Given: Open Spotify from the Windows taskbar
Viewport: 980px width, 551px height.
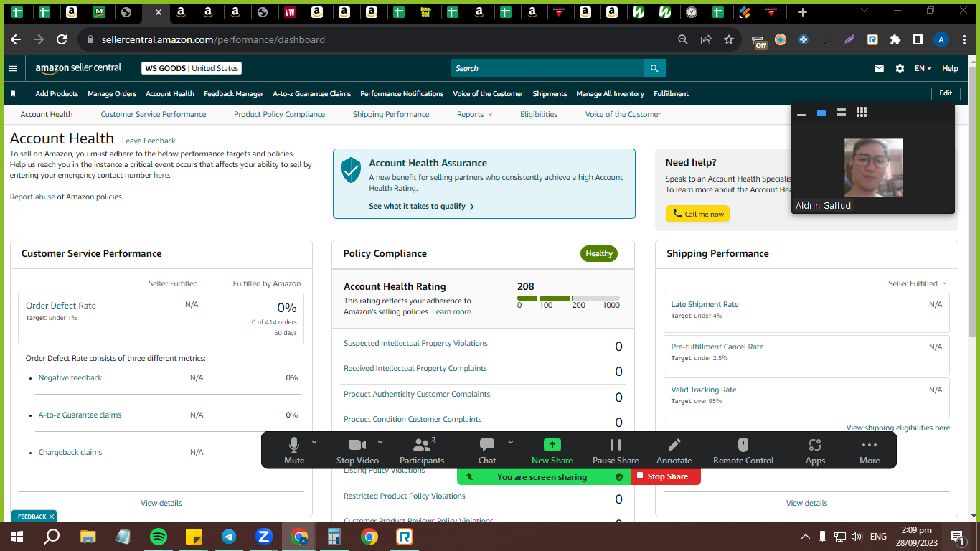Looking at the screenshot, I should [159, 537].
